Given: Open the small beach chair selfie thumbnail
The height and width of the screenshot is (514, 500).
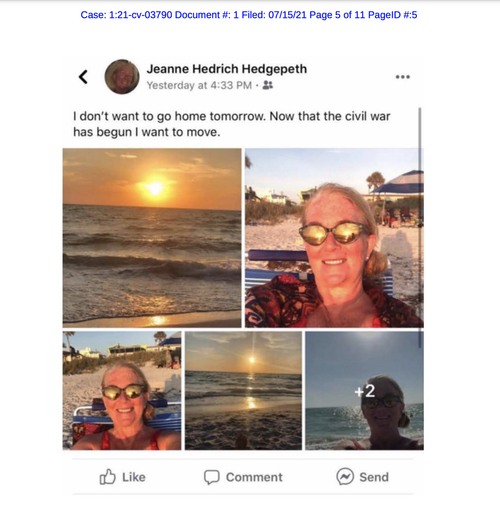Looking at the screenshot, I should click(x=122, y=390).
